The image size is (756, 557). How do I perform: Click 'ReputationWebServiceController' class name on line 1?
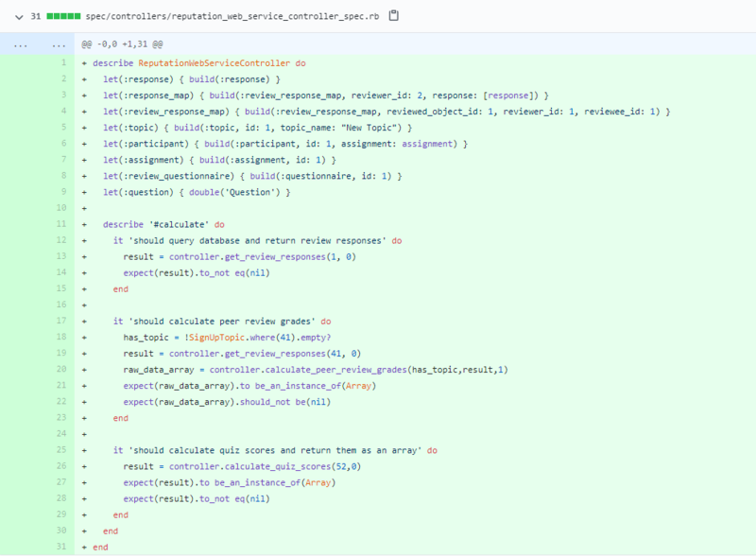click(215, 63)
